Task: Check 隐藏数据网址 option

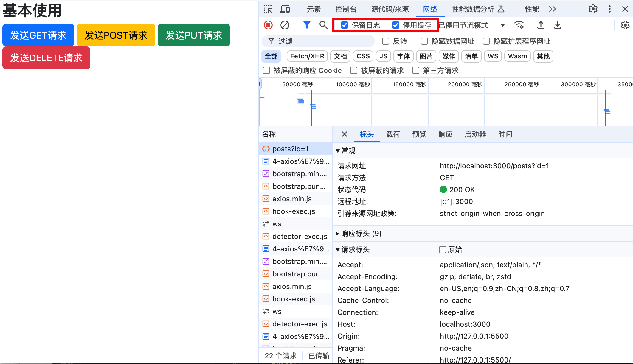Action: (424, 41)
